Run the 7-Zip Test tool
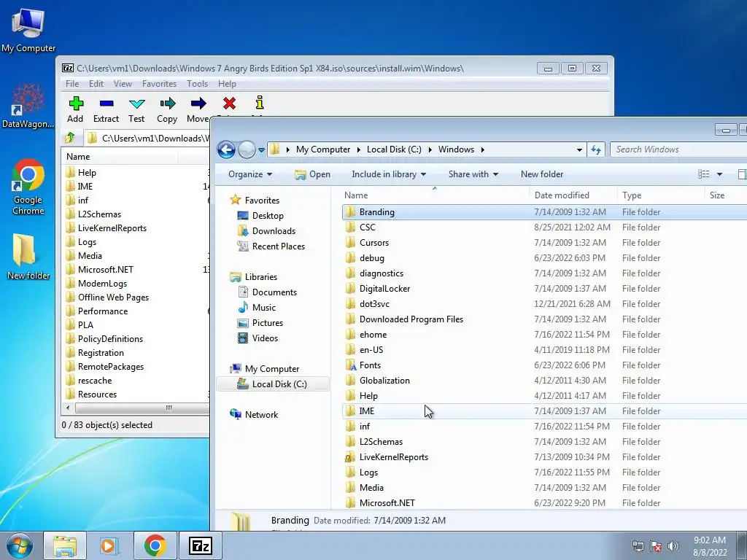This screenshot has height=560, width=747. [x=136, y=109]
